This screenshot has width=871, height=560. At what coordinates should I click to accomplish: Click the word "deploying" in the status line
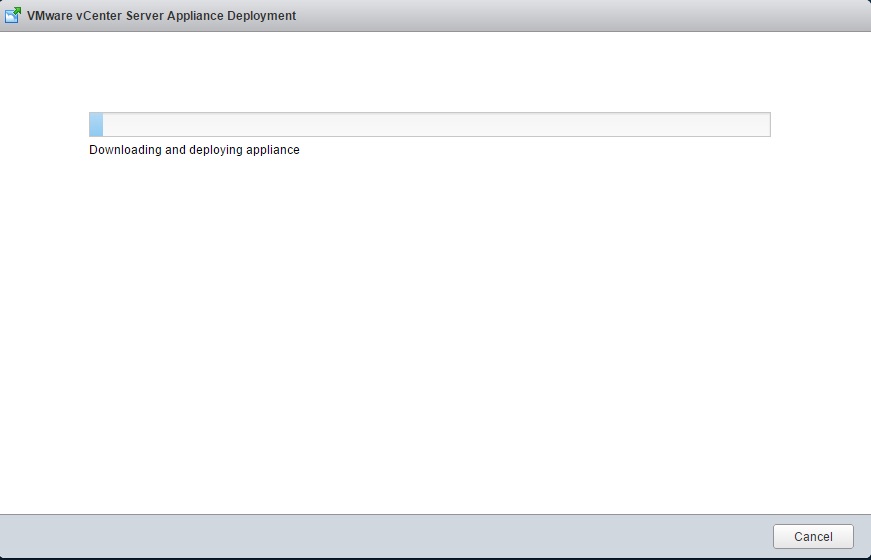[215, 150]
